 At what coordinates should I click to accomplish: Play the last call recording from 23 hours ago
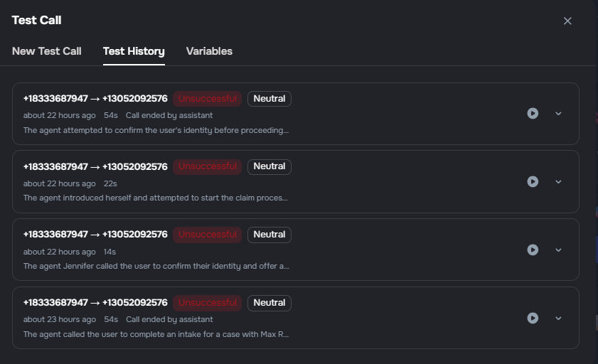pyautogui.click(x=533, y=318)
